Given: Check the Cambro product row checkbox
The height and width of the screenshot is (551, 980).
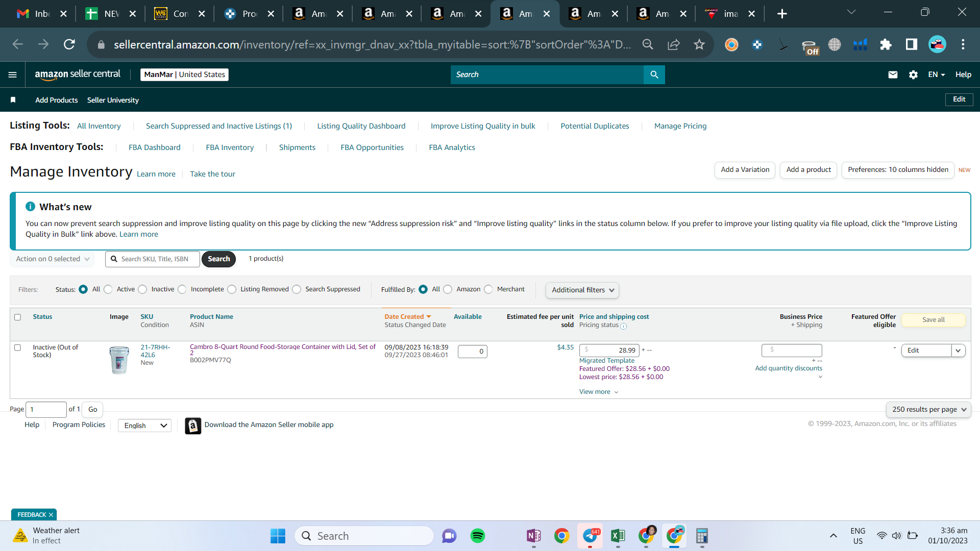Looking at the screenshot, I should click(x=18, y=348).
